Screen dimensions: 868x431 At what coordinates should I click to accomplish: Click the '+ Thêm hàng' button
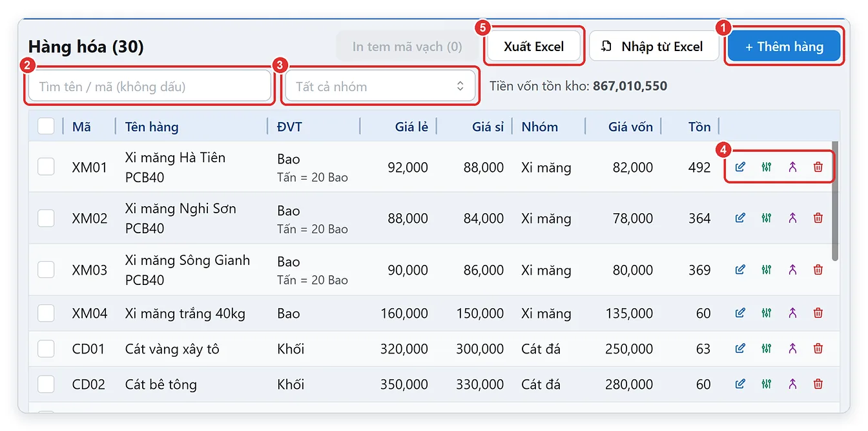[784, 47]
